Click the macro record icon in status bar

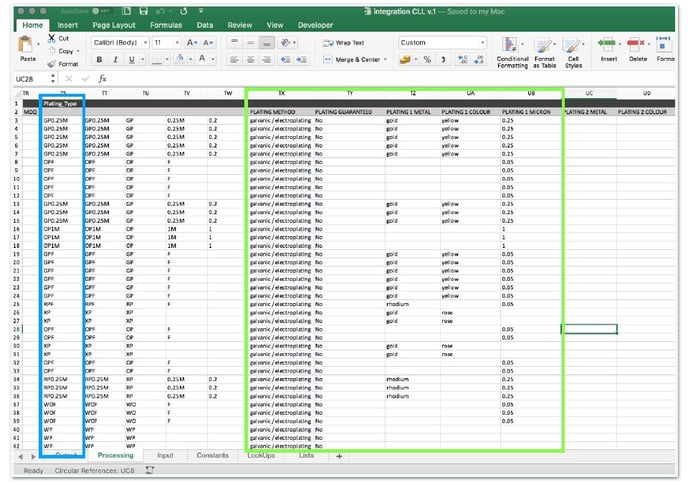coord(150,470)
